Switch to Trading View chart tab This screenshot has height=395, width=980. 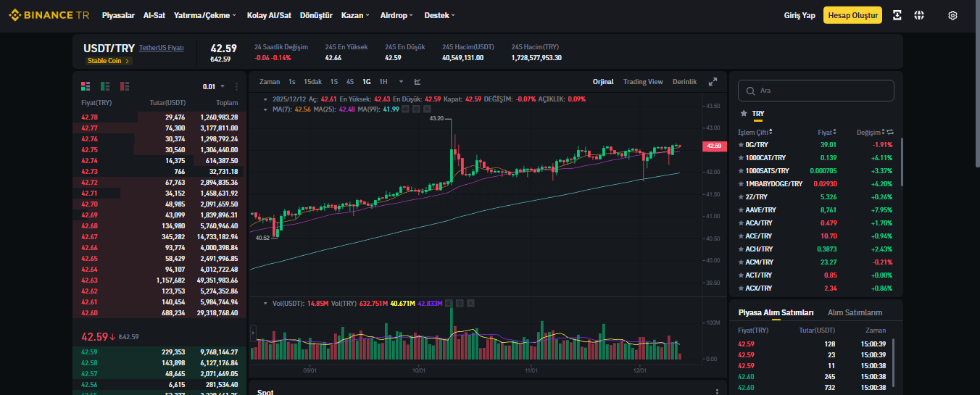(x=643, y=82)
